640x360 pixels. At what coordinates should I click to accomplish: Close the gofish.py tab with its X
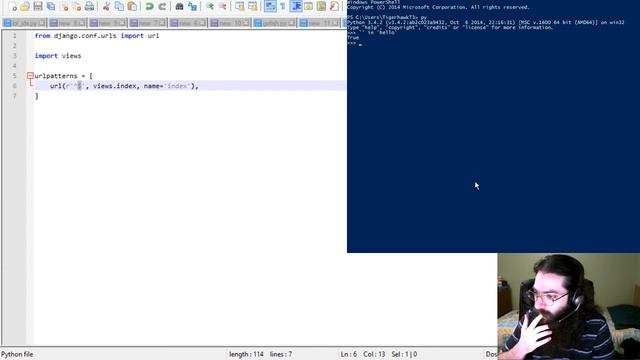coord(291,23)
